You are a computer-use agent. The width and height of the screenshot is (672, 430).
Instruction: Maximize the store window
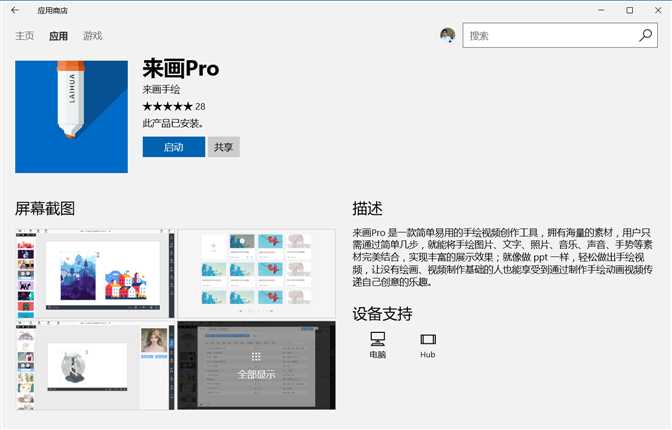[630, 10]
